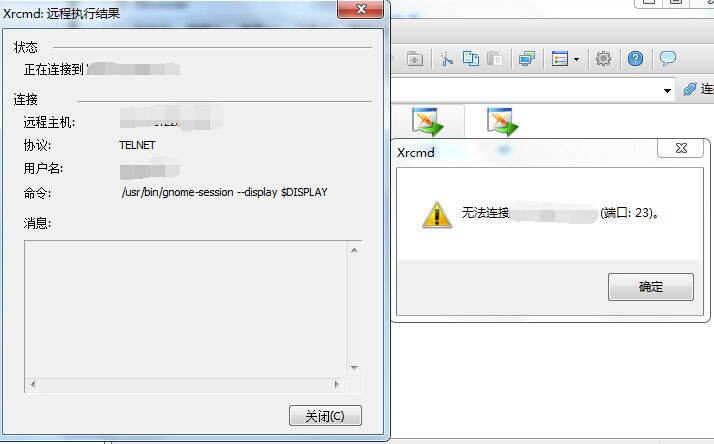Open the gear options icon

click(603, 59)
